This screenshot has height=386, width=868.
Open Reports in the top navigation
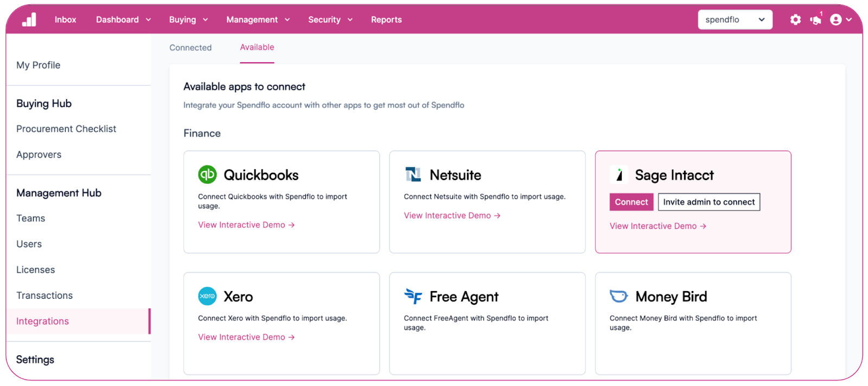point(386,20)
